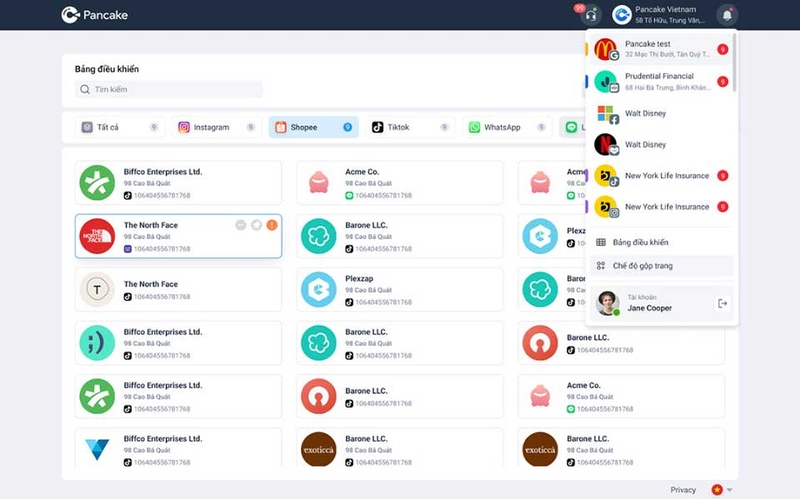Click the logout icon next to Jane Cooper
The height and width of the screenshot is (499, 800).
coord(722,304)
